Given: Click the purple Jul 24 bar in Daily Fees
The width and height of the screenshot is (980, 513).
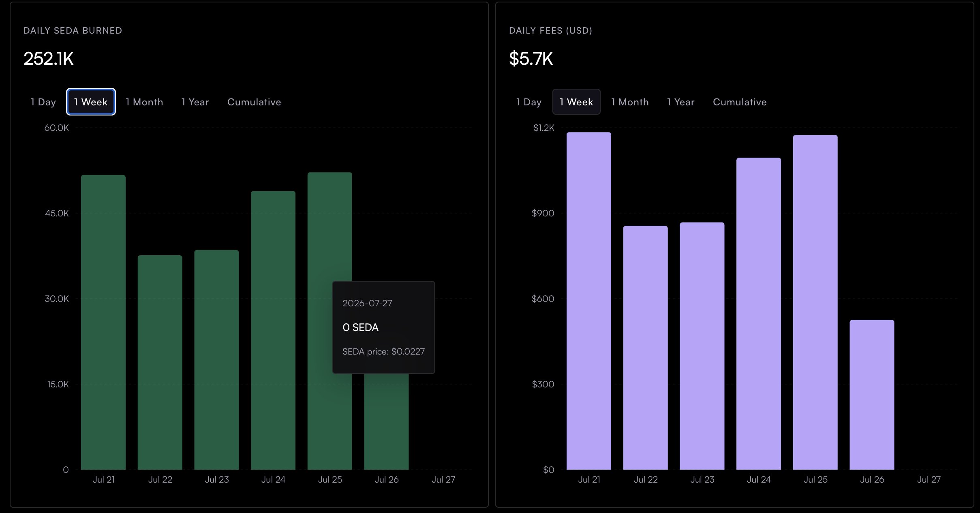Looking at the screenshot, I should [x=759, y=314].
